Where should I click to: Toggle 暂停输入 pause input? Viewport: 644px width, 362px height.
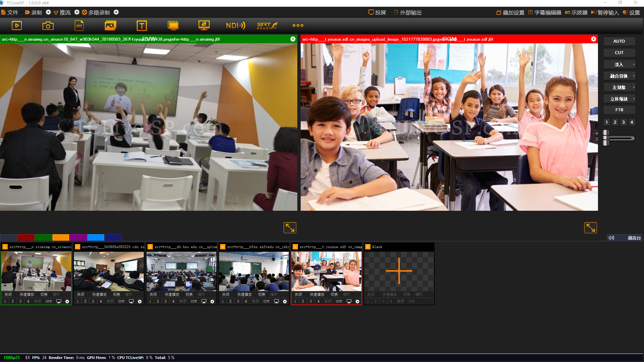pos(605,12)
